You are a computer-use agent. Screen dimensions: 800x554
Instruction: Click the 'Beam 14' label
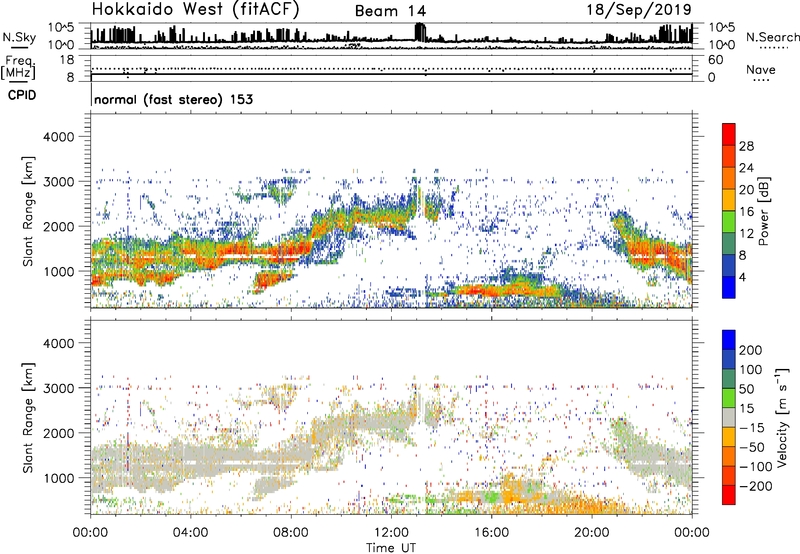click(x=390, y=11)
